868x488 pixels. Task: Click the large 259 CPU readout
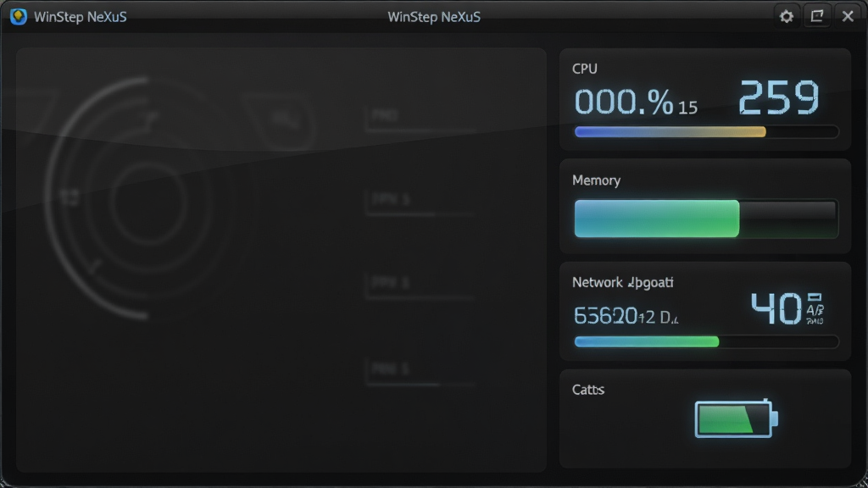(x=779, y=97)
